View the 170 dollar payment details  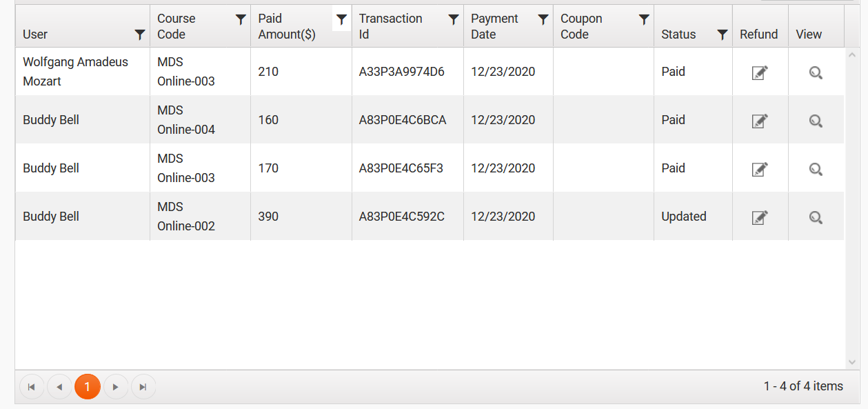point(816,169)
